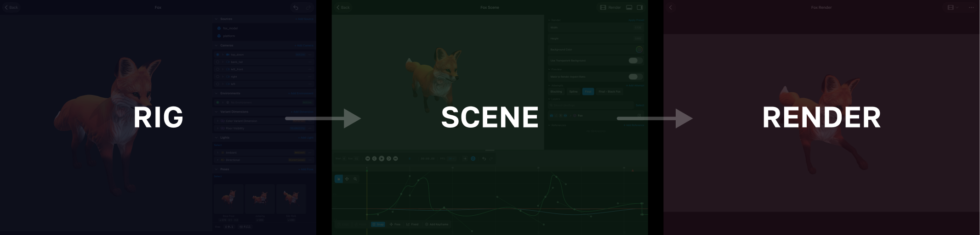Image resolution: width=980 pixels, height=235 pixels.
Task: Collapse the Variant Dimensions section
Action: tap(217, 112)
